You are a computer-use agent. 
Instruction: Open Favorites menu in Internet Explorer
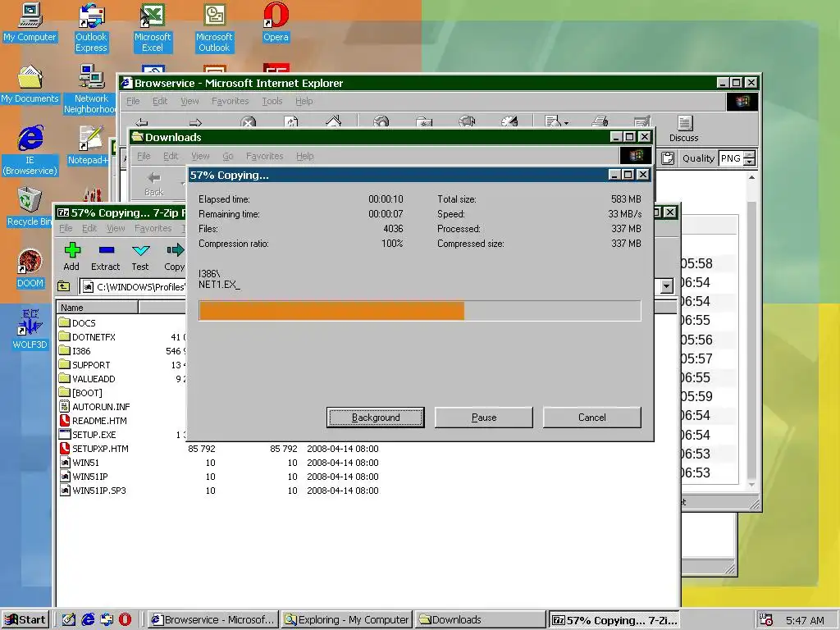(231, 101)
